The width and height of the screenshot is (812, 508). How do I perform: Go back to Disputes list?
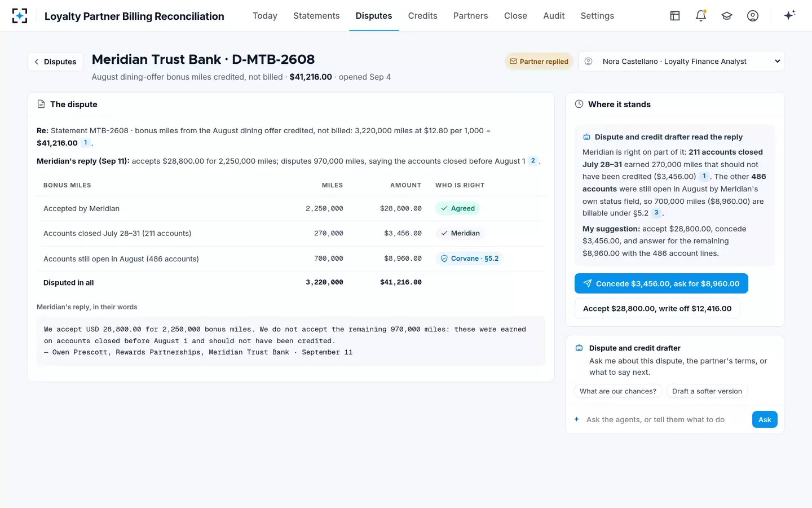55,62
